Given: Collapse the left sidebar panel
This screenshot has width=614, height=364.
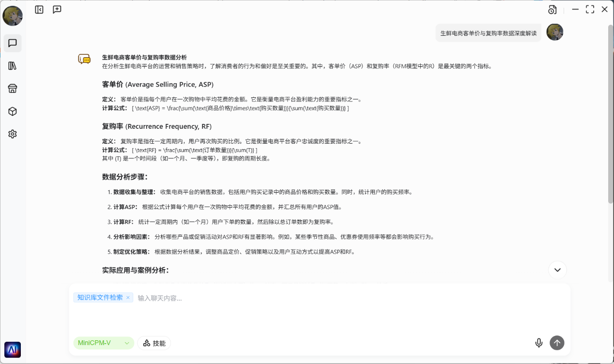Looking at the screenshot, I should [x=39, y=9].
